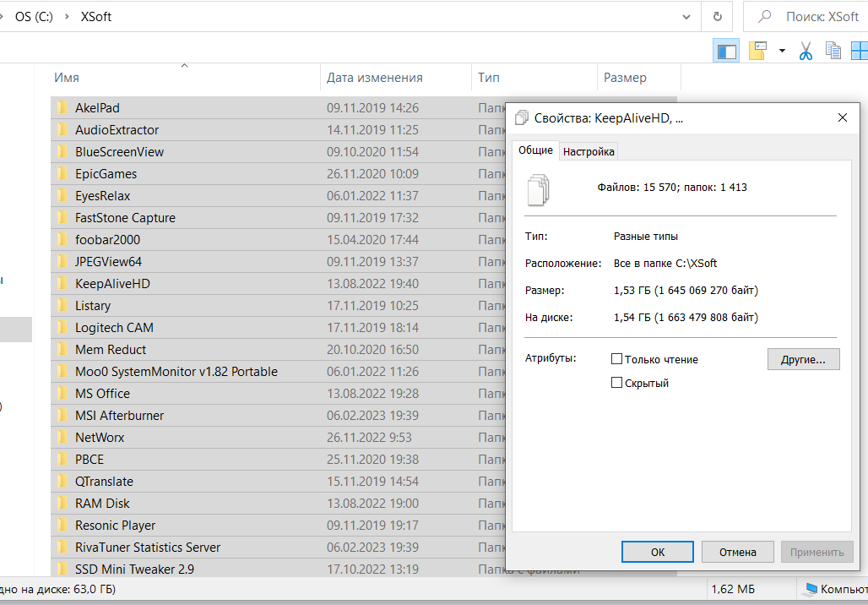
Task: Click the JPEGView64 folder icon
Action: click(62, 261)
